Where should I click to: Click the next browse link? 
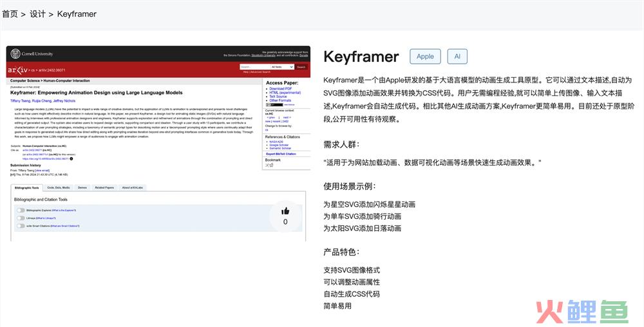(x=287, y=117)
